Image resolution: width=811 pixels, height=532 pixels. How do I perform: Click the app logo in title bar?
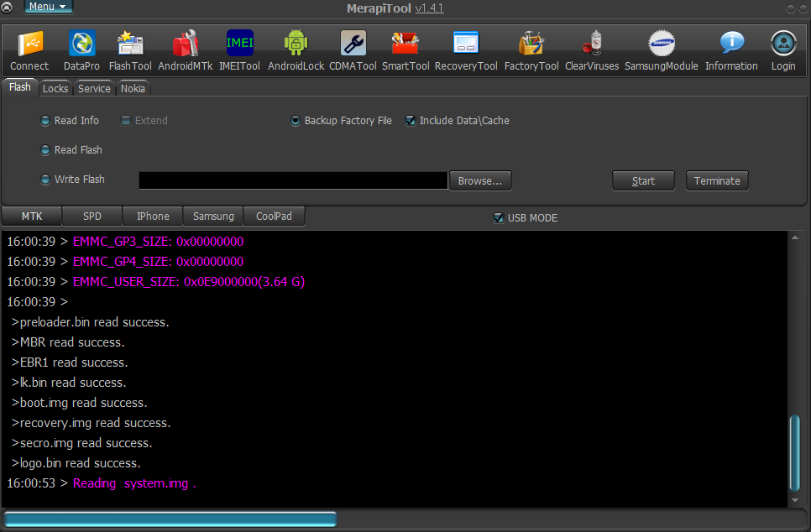[x=6, y=7]
